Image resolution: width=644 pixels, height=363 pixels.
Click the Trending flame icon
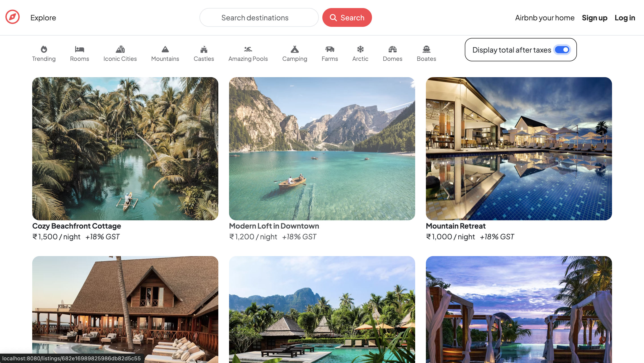(44, 49)
